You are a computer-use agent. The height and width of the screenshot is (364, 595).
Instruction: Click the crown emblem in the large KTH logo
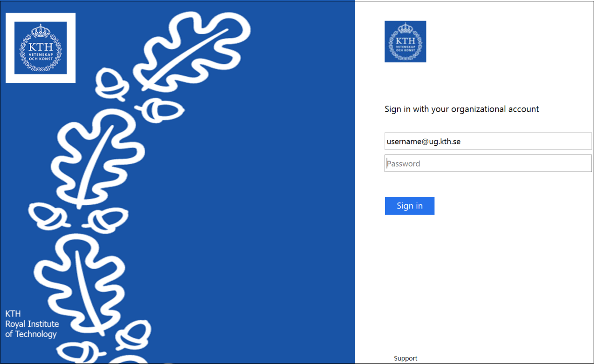41,33
